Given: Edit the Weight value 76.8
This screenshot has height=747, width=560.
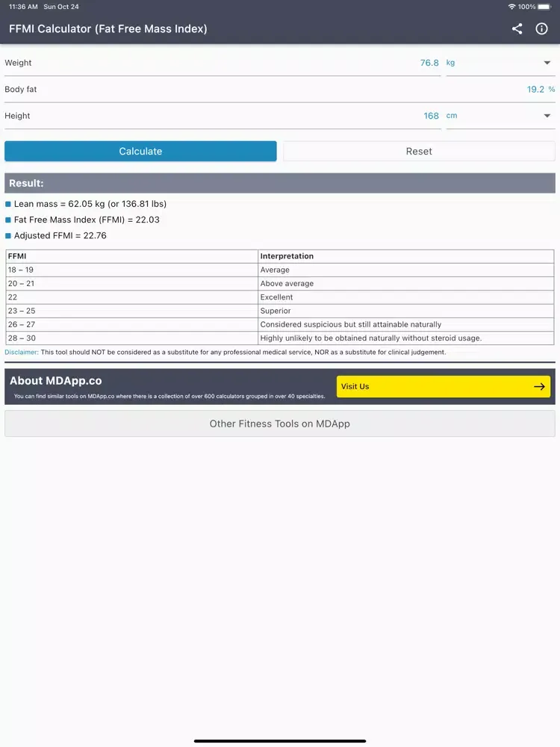Looking at the screenshot, I should pos(429,63).
